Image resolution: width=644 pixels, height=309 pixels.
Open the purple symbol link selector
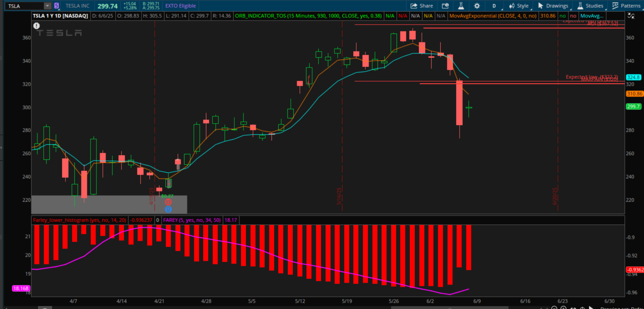pyautogui.click(x=57, y=6)
